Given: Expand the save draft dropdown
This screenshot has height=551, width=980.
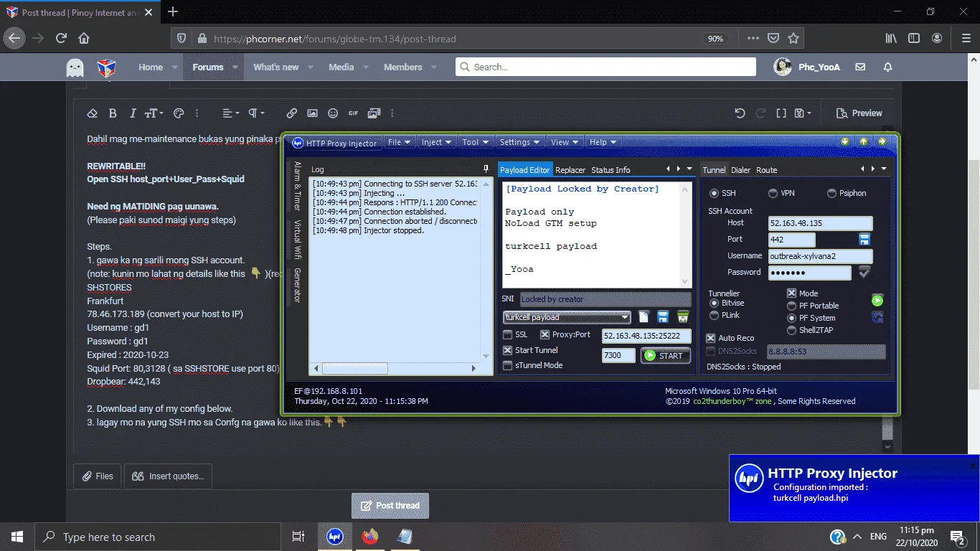Looking at the screenshot, I should click(804, 113).
